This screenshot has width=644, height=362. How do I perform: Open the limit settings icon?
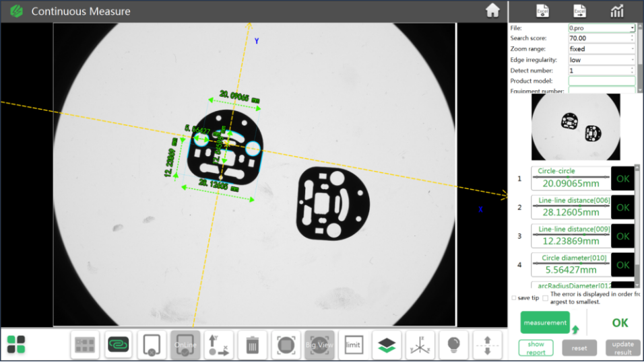pos(353,345)
